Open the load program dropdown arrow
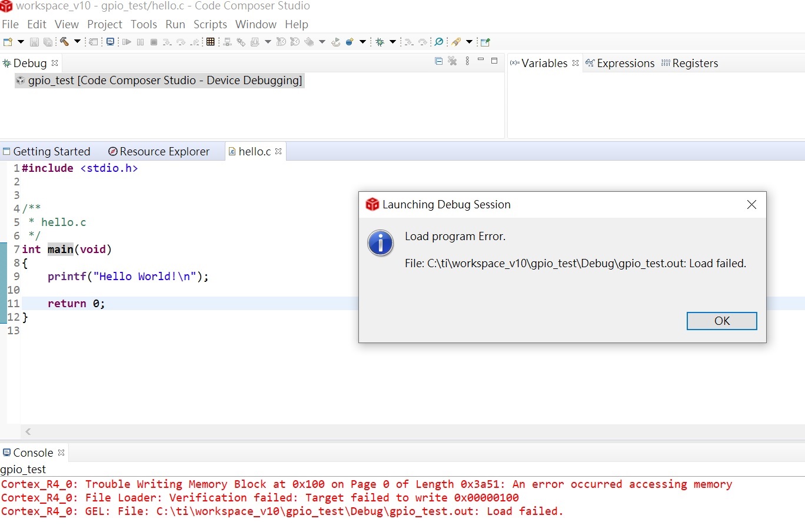The height and width of the screenshot is (532, 805). [x=268, y=42]
